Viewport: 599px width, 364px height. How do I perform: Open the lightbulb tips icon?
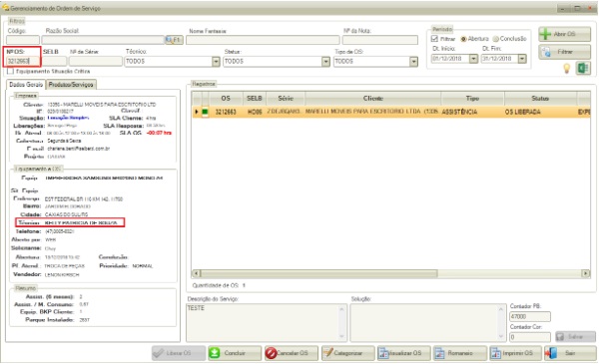(x=567, y=68)
